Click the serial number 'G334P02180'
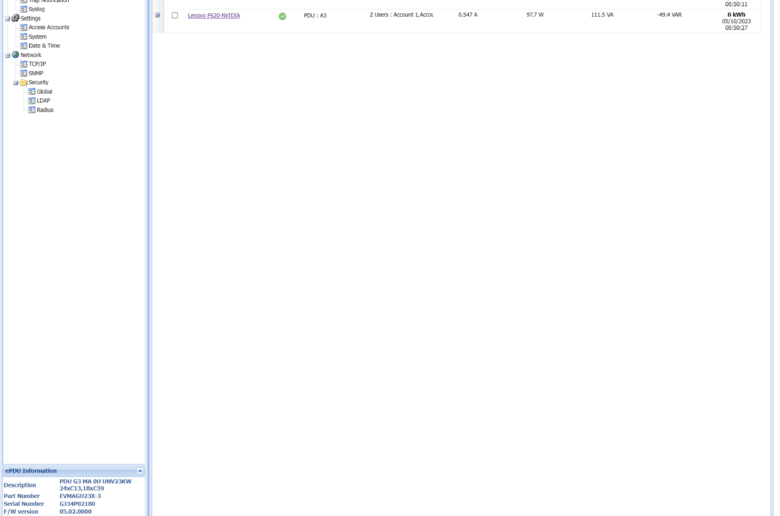The width and height of the screenshot is (780, 516). point(77,504)
